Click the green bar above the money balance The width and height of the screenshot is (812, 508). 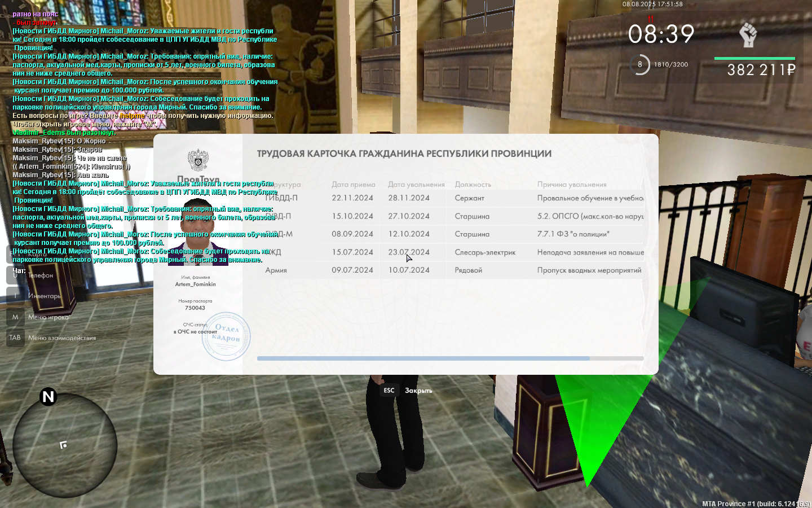(x=754, y=58)
